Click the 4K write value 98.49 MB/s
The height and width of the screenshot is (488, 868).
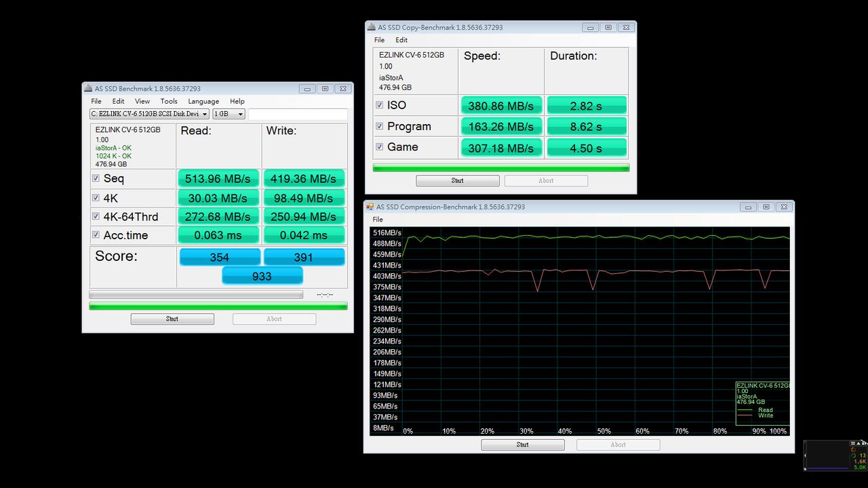pos(304,198)
